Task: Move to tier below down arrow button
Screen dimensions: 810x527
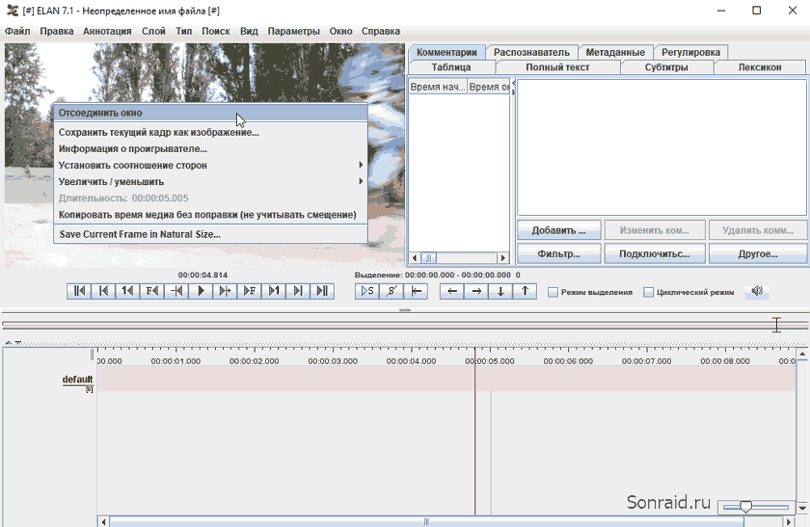Action: click(501, 291)
